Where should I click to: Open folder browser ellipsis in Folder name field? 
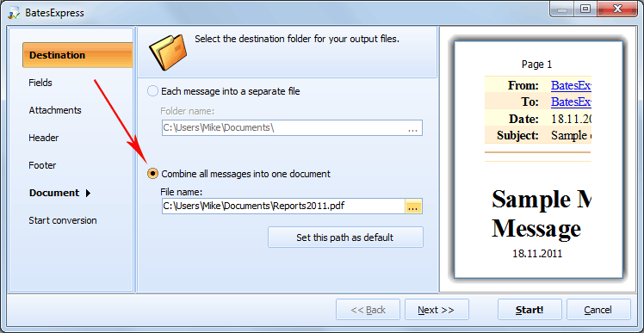412,128
